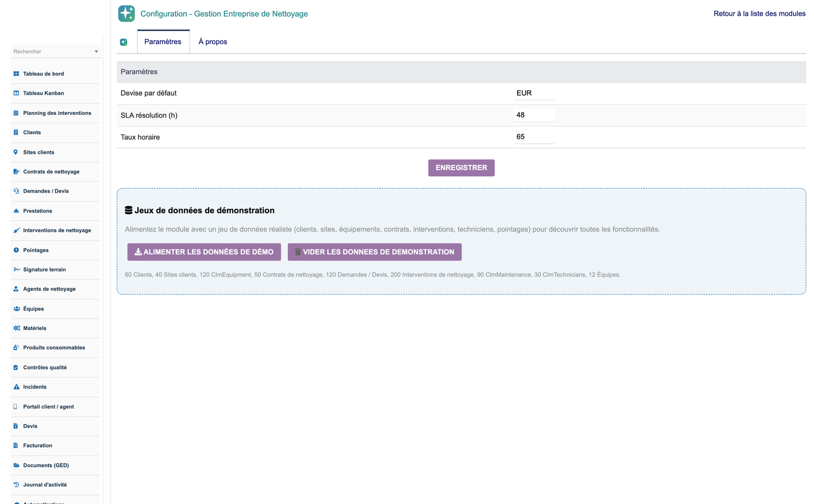This screenshot has width=814, height=504.
Task: Focus the Taux horaire field
Action: [534, 137]
